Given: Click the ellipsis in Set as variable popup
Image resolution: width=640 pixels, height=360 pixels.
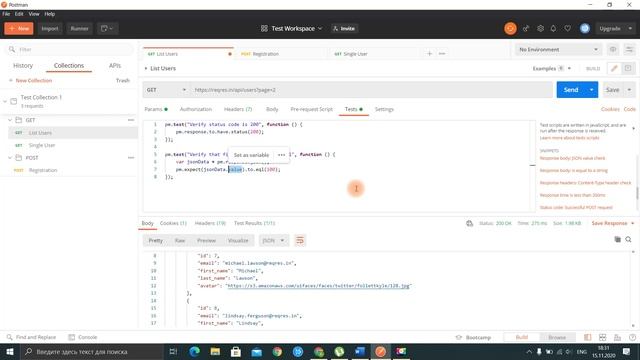Looking at the screenshot, I should pos(281,155).
